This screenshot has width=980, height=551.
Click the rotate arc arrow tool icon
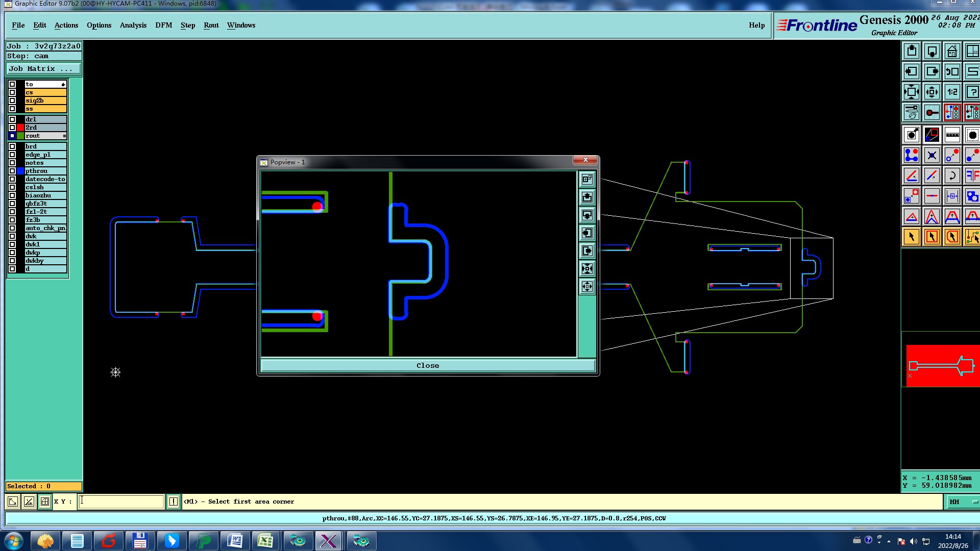[952, 176]
